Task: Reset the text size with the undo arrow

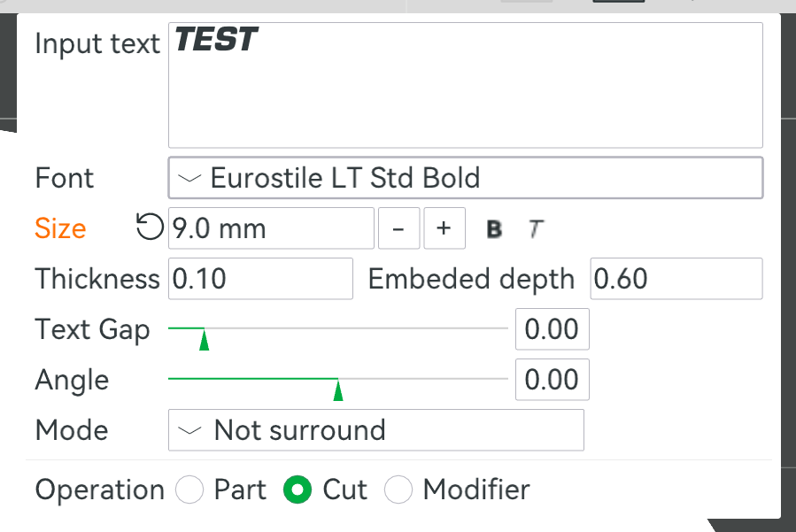Action: 150,227
